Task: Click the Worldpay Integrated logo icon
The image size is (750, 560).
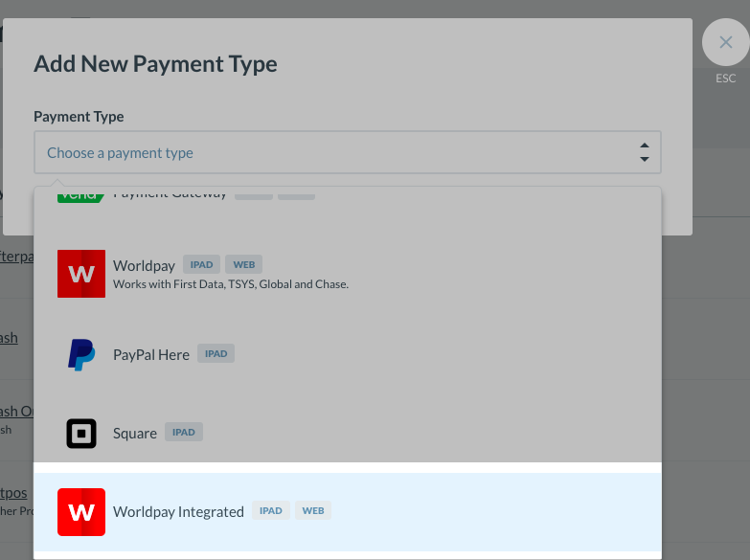Action: pyautogui.click(x=81, y=512)
